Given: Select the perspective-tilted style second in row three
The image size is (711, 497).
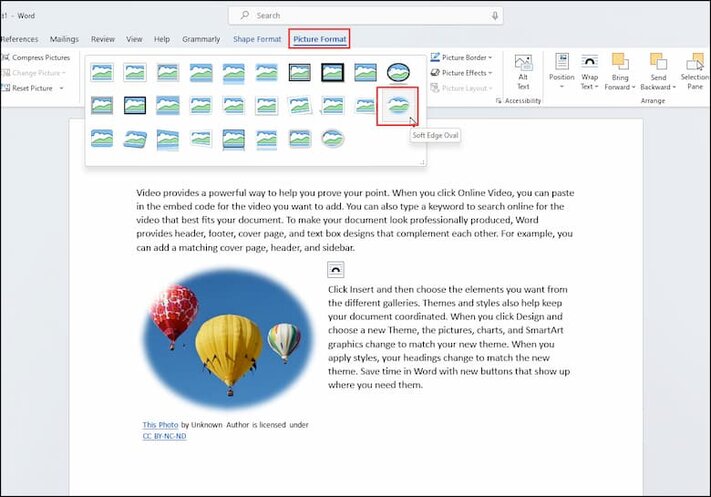Looking at the screenshot, I should click(135, 138).
